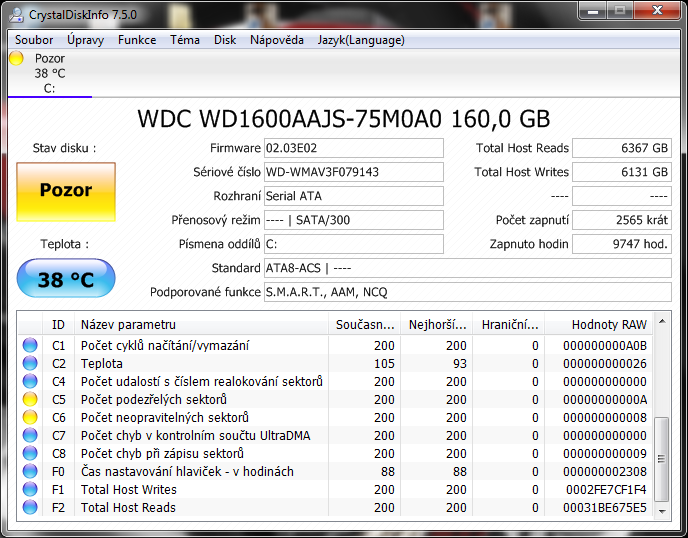
Task: Click the SMART list scrollbar thumb
Action: pos(662,459)
